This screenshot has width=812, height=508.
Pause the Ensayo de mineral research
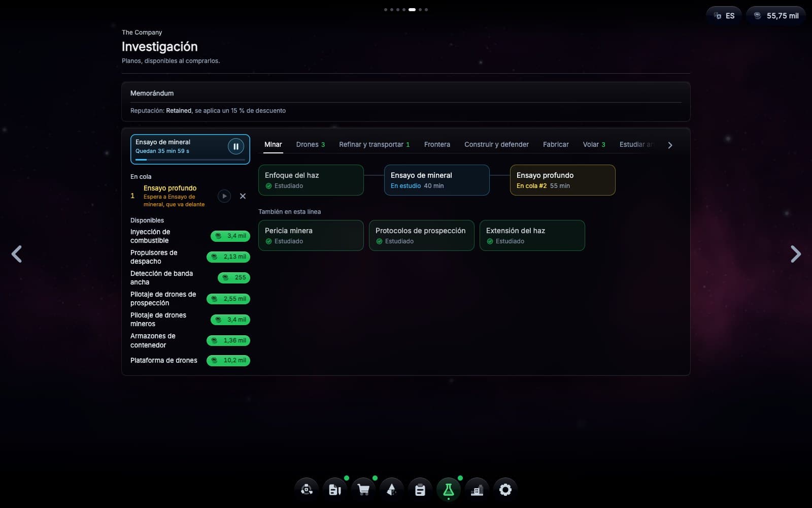pyautogui.click(x=236, y=146)
